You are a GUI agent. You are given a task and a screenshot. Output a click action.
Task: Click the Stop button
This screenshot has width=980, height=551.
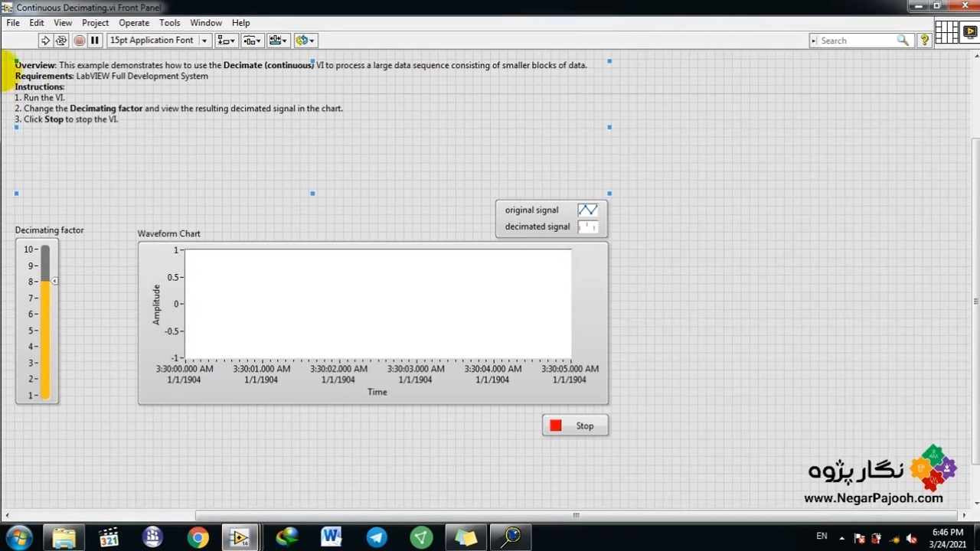(x=575, y=425)
